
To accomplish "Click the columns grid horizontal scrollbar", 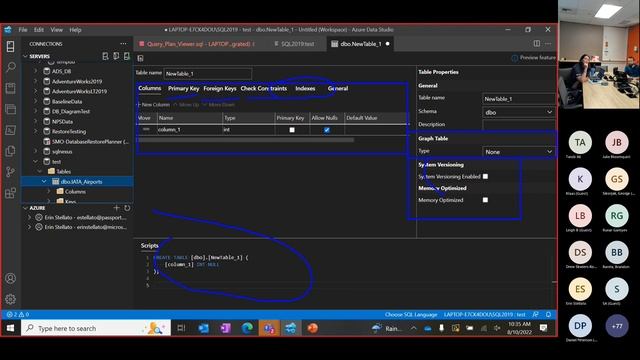I will click(x=246, y=140).
